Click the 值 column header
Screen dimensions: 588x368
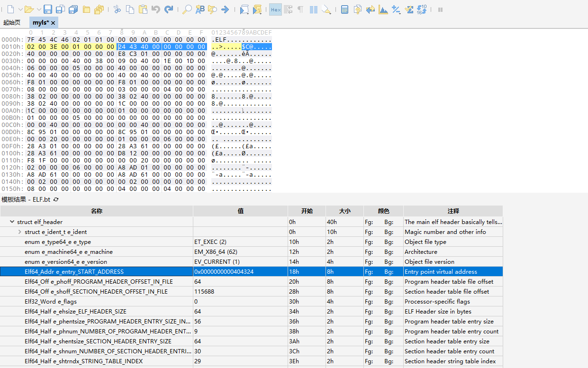[241, 211]
